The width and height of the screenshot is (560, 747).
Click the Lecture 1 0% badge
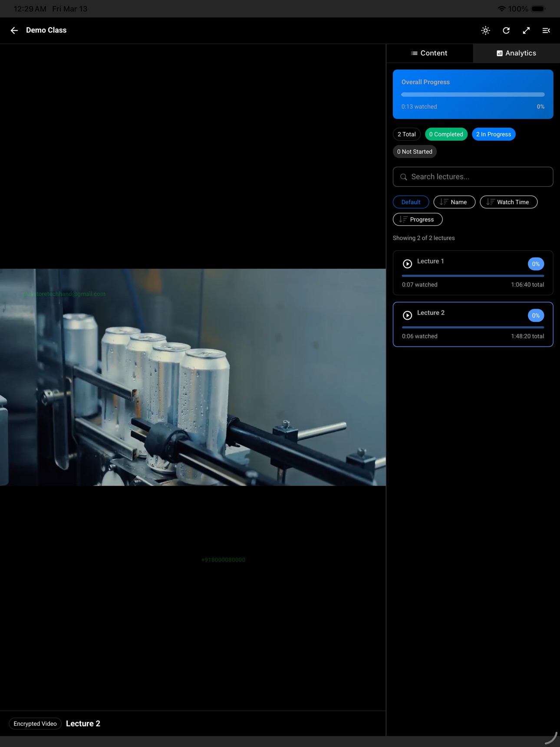(536, 264)
